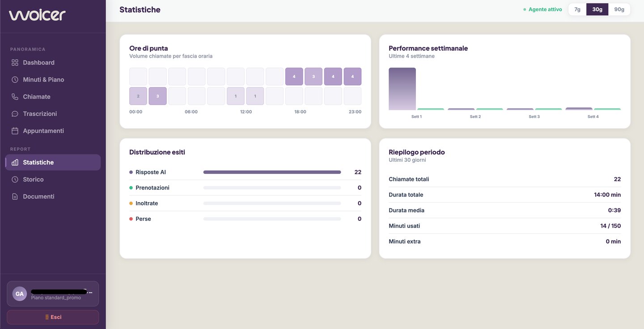644x329 pixels.
Task: Log out with the Esci button
Action: [x=53, y=317]
